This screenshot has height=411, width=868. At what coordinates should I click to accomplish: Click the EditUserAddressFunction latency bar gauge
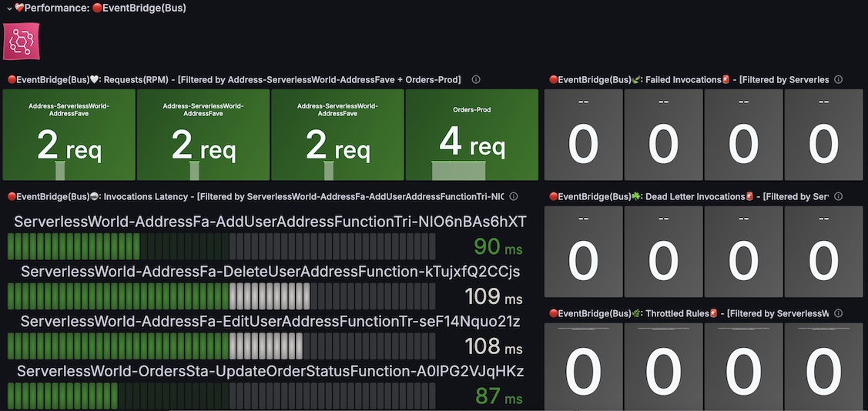point(222,346)
